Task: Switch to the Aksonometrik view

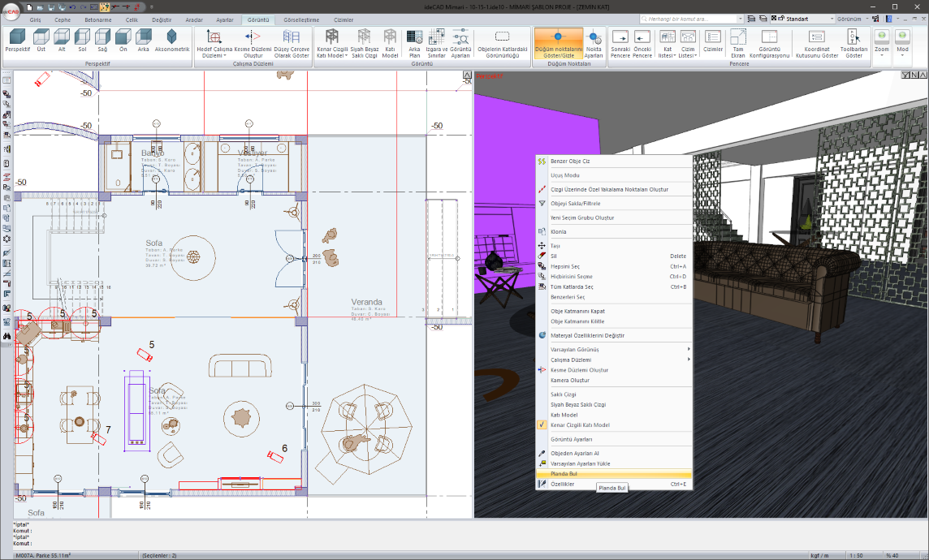Action: tap(171, 41)
